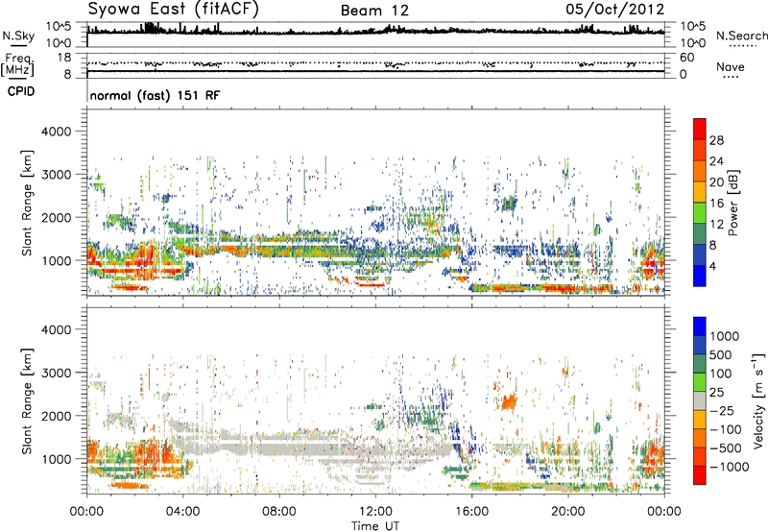768x532 pixels.
Task: Click the 08:00 time tick label
Action: 279,512
